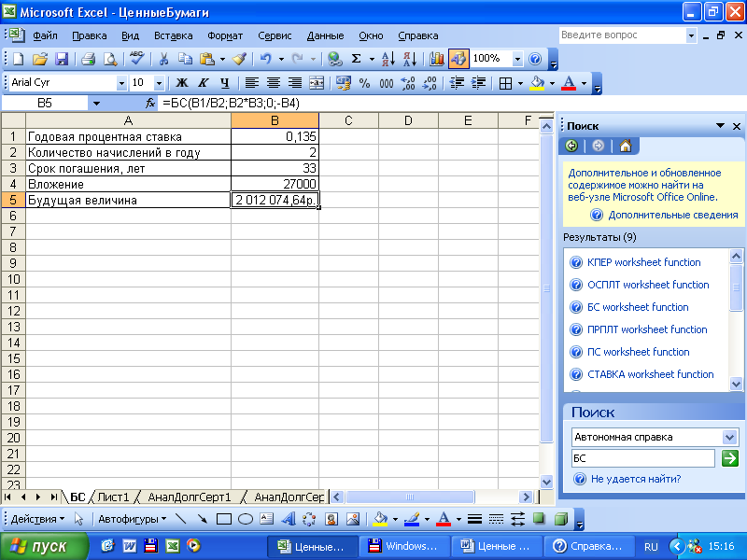747x560 pixels.
Task: Copy selection using the Copy icon
Action: pos(185,59)
